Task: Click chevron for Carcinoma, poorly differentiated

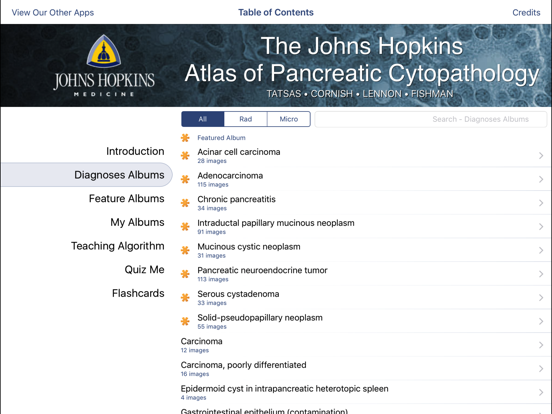Action: [x=541, y=369]
